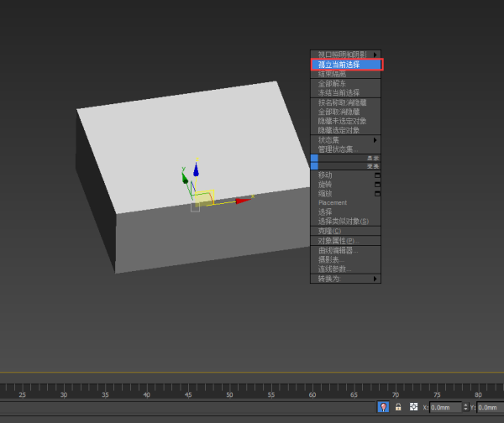Open settings box next to 移动
This screenshot has height=423, width=504.
[x=377, y=175]
